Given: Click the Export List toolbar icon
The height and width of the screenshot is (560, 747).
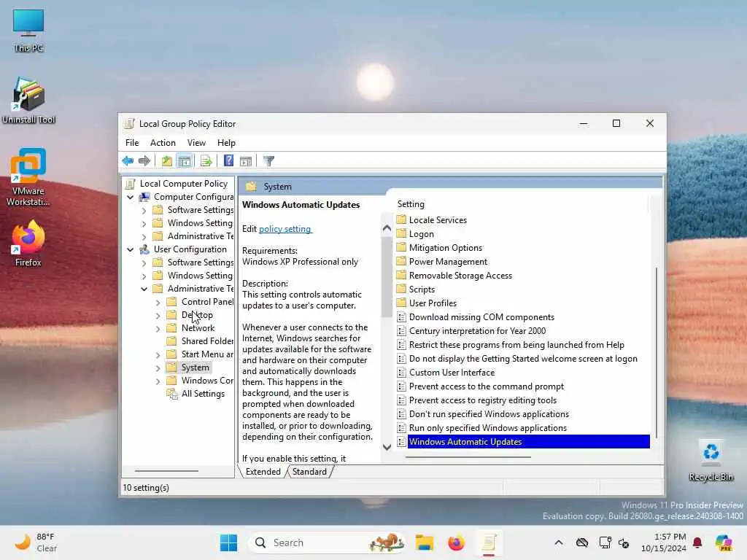Looking at the screenshot, I should pos(206,161).
